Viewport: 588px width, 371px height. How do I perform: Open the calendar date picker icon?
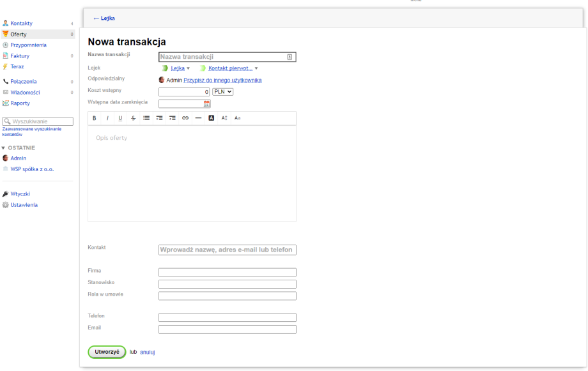click(x=207, y=103)
